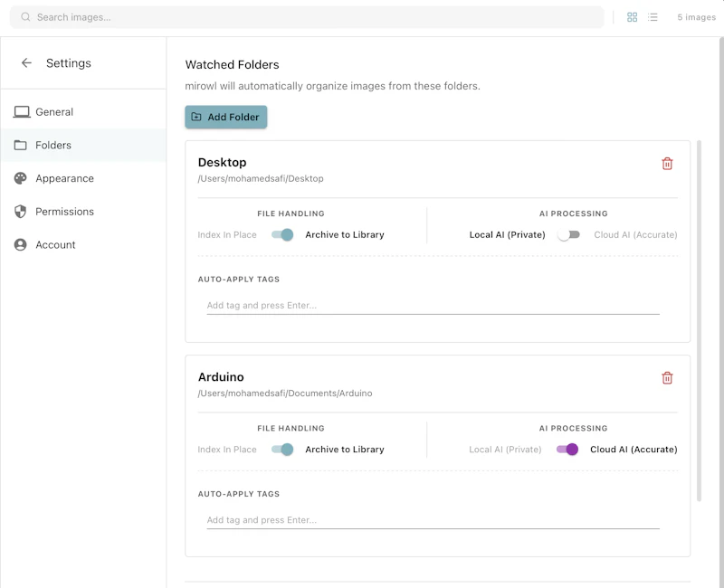This screenshot has height=588, width=724.
Task: Focus the Search images field
Action: click(x=307, y=17)
